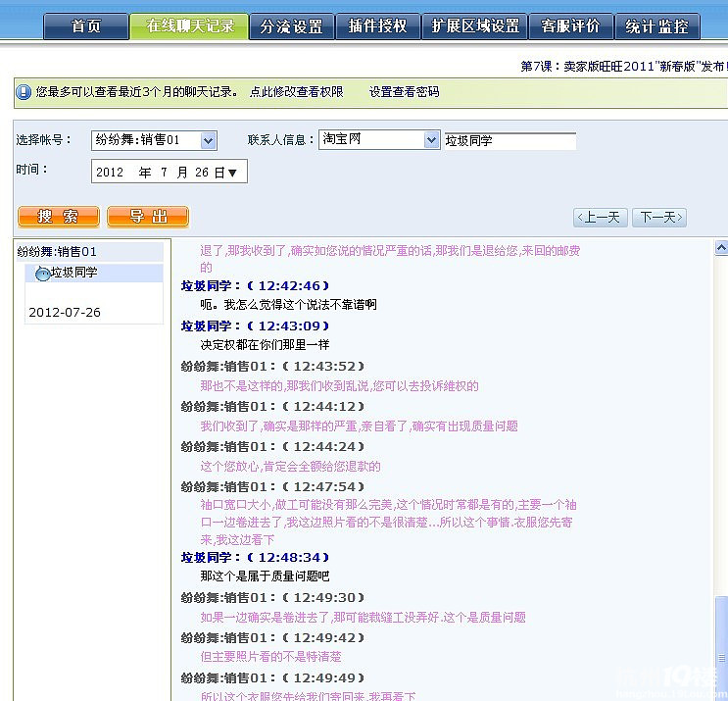This screenshot has width=728, height=701.
Task: Click message 呃。我怎么觉得这个说法不靠谱啊
Action: (288, 305)
